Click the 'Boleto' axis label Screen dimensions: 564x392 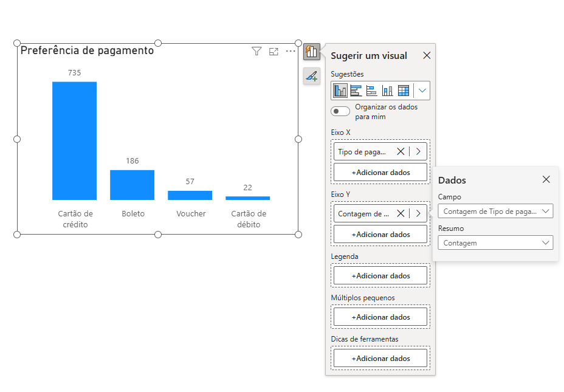pyautogui.click(x=133, y=213)
